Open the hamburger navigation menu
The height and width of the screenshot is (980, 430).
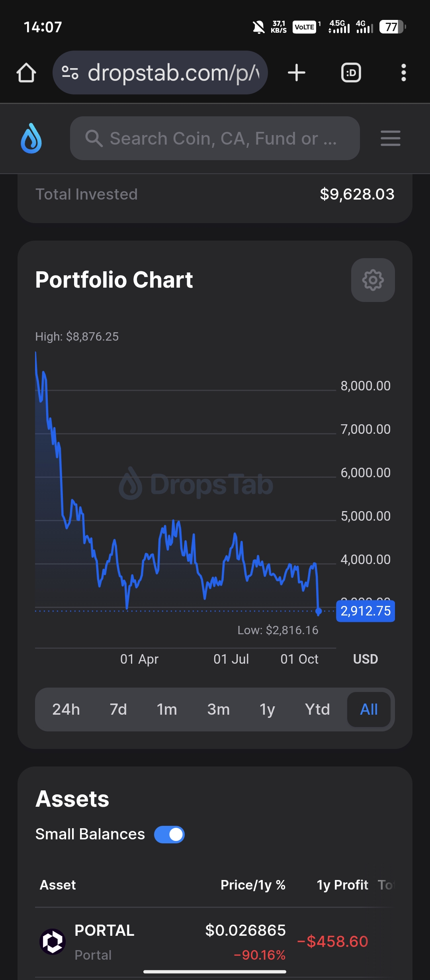click(x=390, y=138)
